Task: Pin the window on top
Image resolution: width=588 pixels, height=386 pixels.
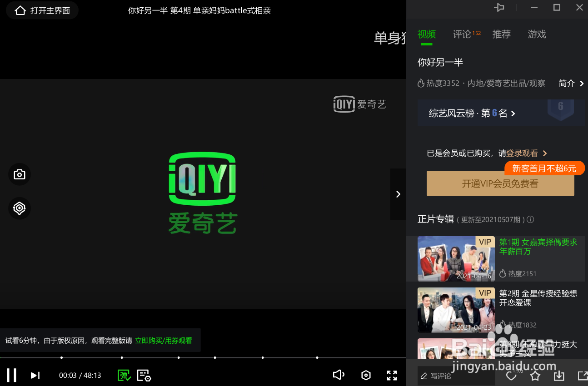Action: pyautogui.click(x=499, y=7)
